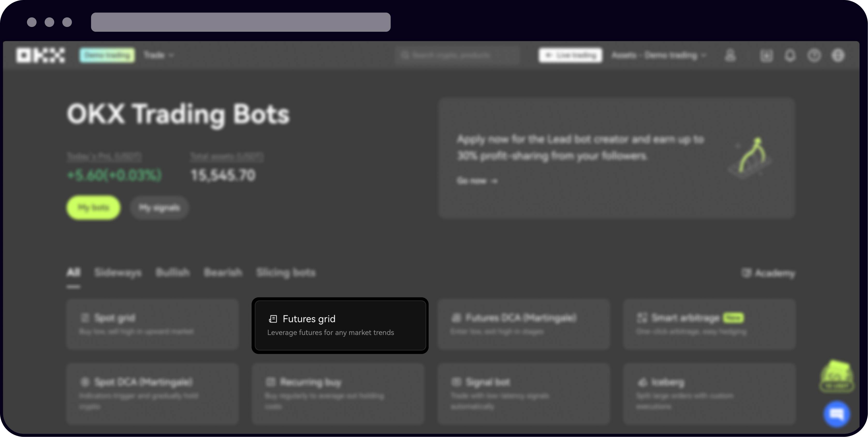
Task: Switch to the Sideways tab
Action: click(118, 272)
